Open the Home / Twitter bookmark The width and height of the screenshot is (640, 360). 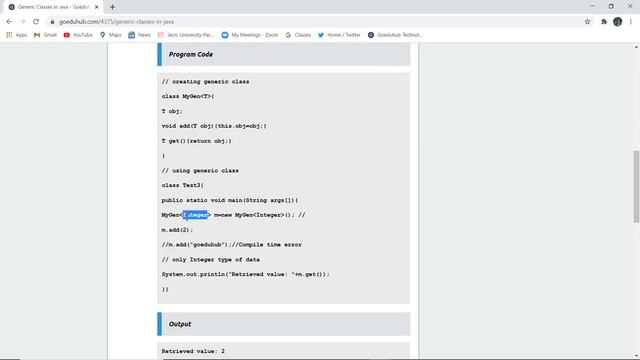click(x=339, y=35)
